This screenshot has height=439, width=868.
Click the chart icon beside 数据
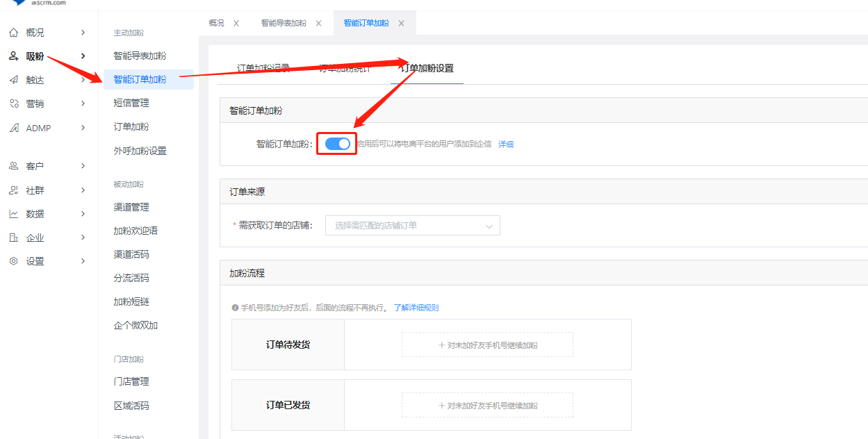[x=13, y=214]
